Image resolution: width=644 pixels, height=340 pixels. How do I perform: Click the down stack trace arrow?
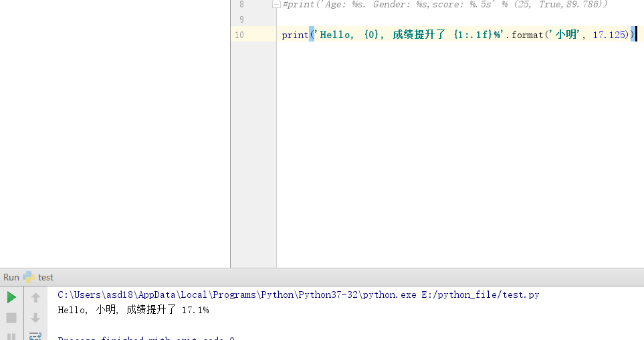pyautogui.click(x=35, y=318)
